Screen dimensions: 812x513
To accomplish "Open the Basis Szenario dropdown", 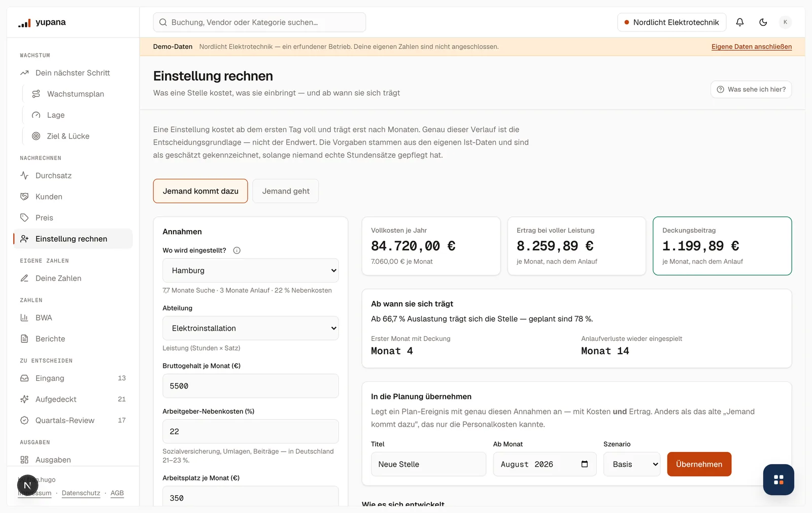I will (x=632, y=464).
